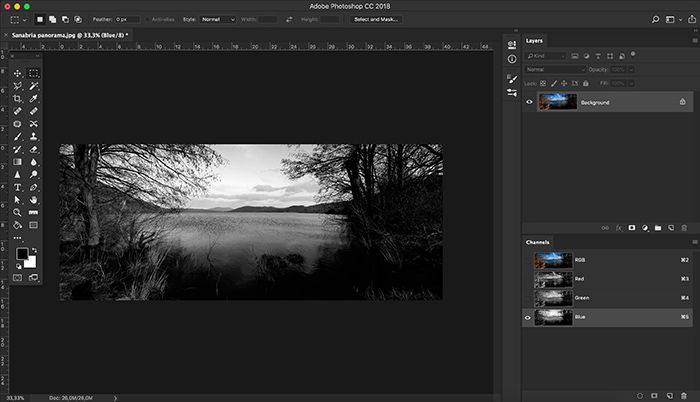This screenshot has width=700, height=402.
Task: Select the Move tool
Action: (x=17, y=73)
